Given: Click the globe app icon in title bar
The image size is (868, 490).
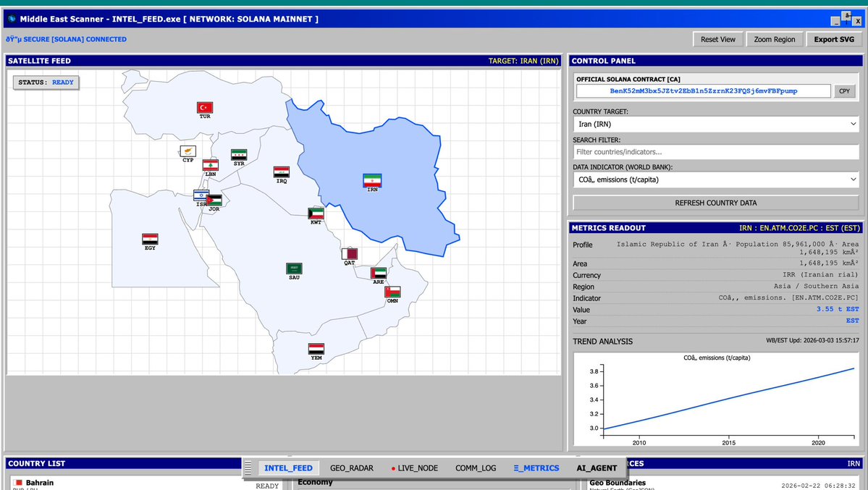Looking at the screenshot, I should tap(12, 19).
